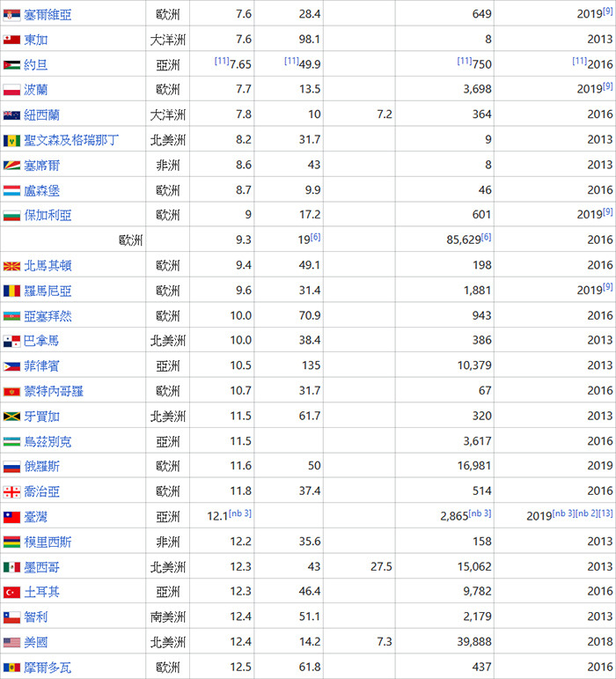616x679 pixels.
Task: Click the Mexico flag icon
Action: click(11, 567)
